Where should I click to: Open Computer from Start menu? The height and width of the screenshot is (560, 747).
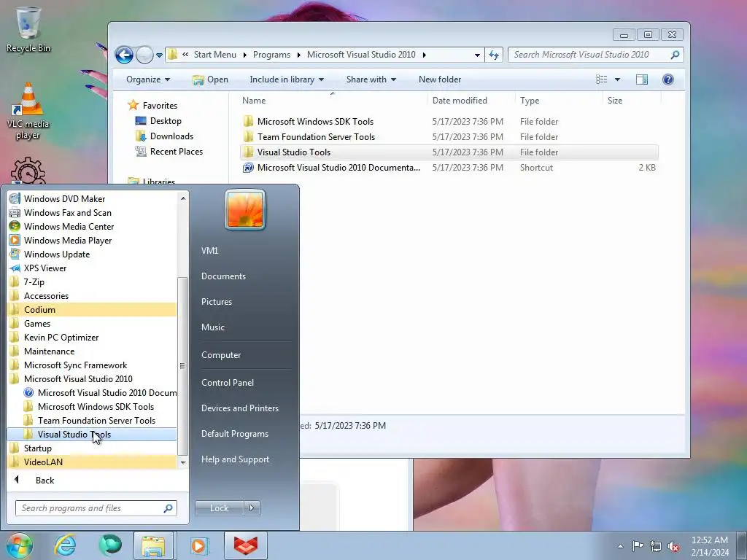220,355
